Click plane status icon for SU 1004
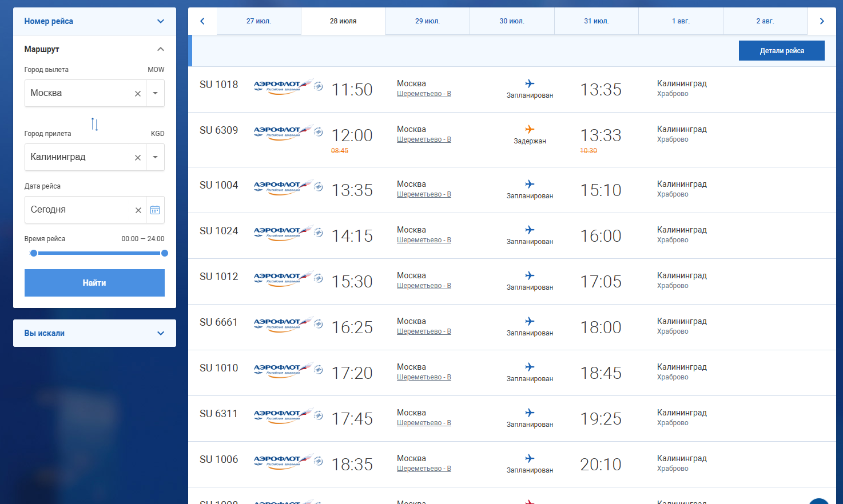 pyautogui.click(x=530, y=184)
